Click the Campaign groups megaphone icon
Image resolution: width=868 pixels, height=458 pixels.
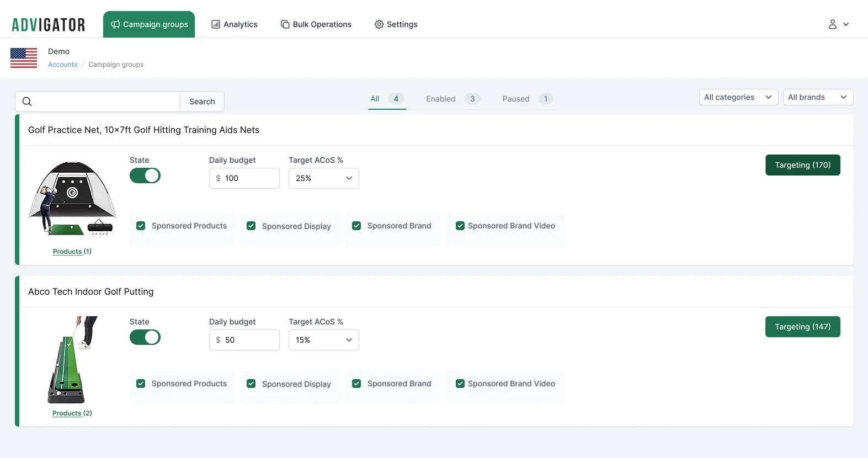coord(115,24)
